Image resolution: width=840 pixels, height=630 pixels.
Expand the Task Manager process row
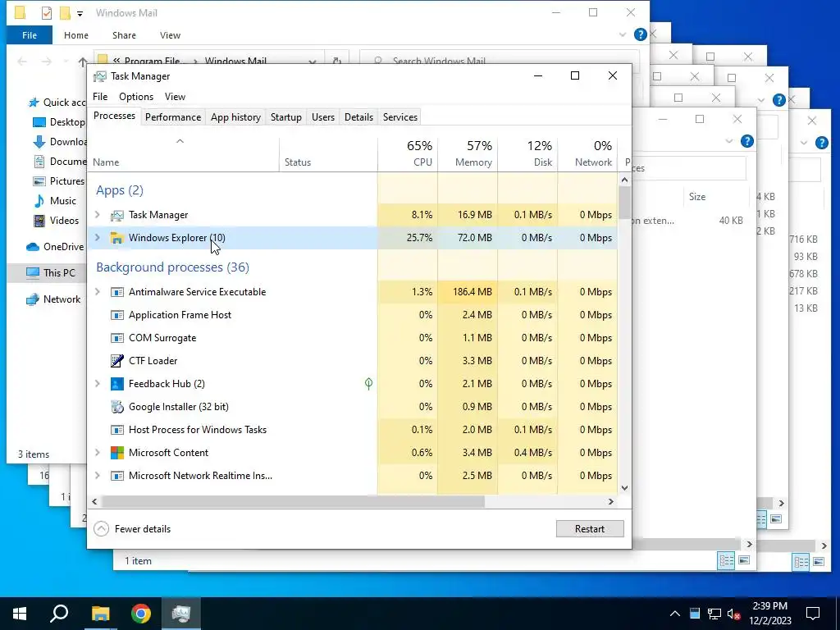click(x=98, y=215)
